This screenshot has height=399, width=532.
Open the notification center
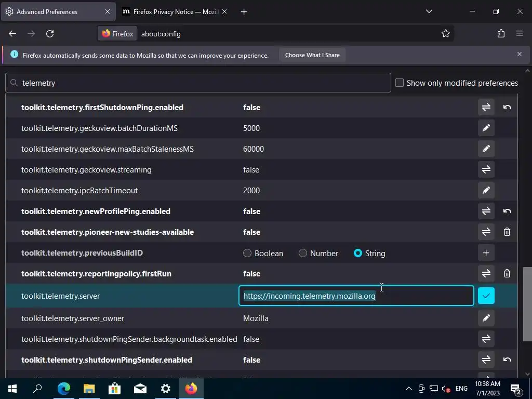coord(516,389)
